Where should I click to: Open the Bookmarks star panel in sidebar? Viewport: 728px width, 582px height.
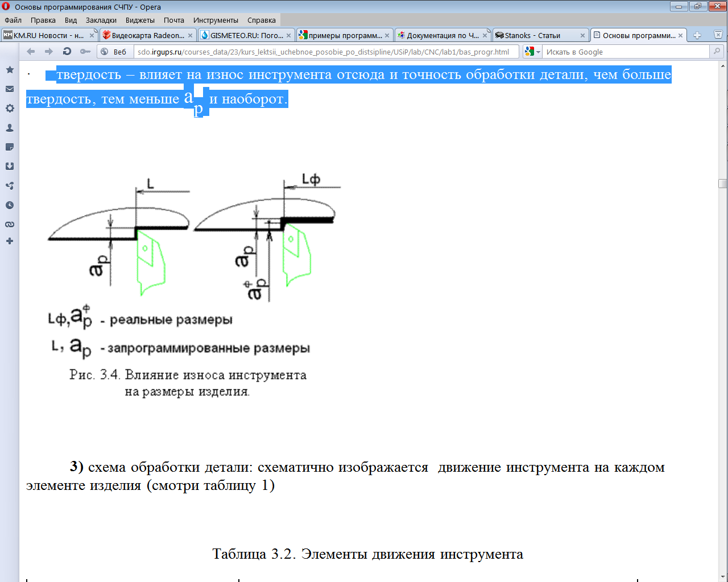10,70
